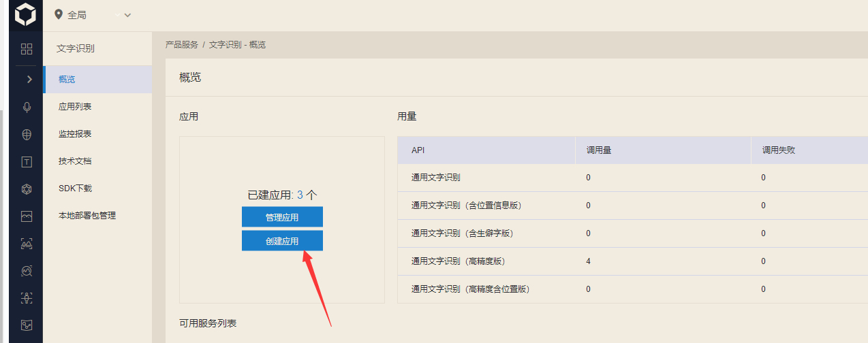Click the app count number 3
Viewport: 868px width, 343px height.
pyautogui.click(x=300, y=195)
